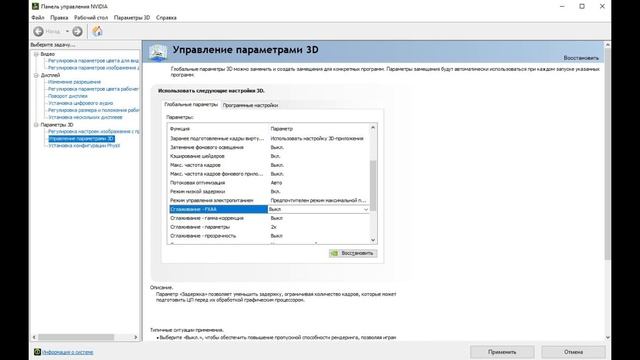Select Установка цифрового аудио tree item
640x360 pixels.
(x=80, y=103)
